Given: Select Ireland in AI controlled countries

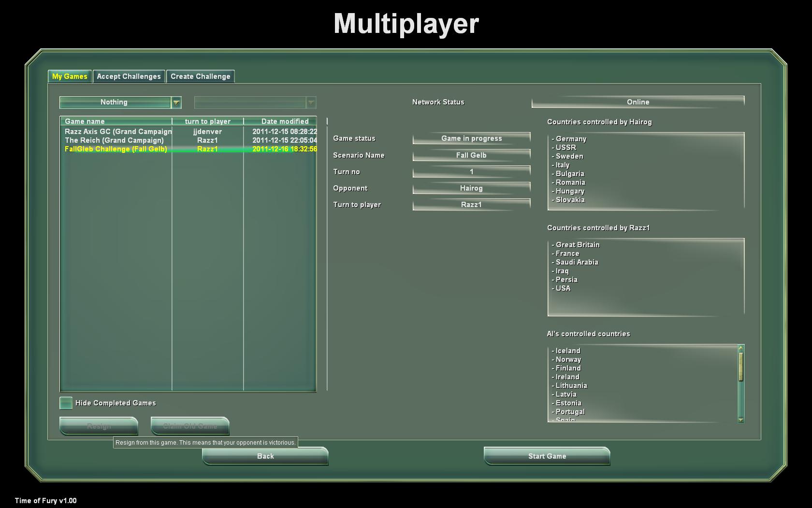Looking at the screenshot, I should click(565, 377).
